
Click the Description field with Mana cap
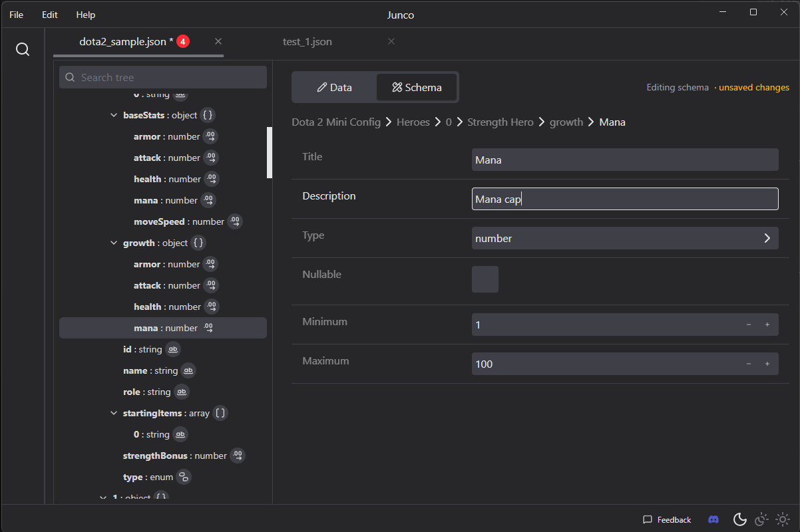pyautogui.click(x=625, y=199)
